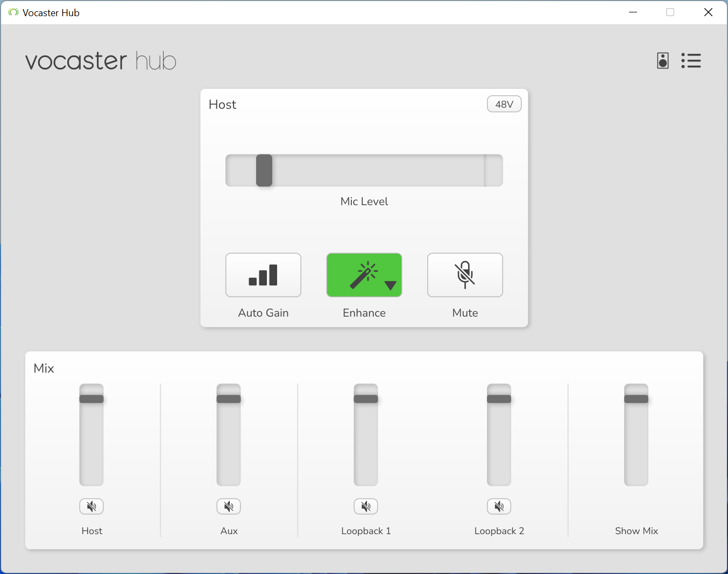
Task: Click the Aux mix fader handle
Action: point(229,399)
